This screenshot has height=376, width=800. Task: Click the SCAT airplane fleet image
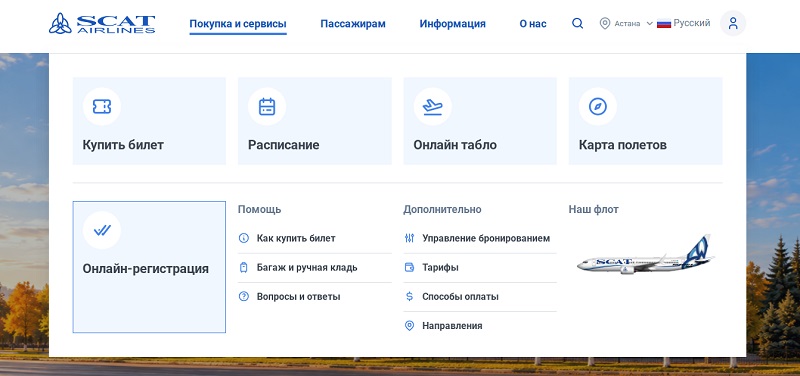(645, 255)
